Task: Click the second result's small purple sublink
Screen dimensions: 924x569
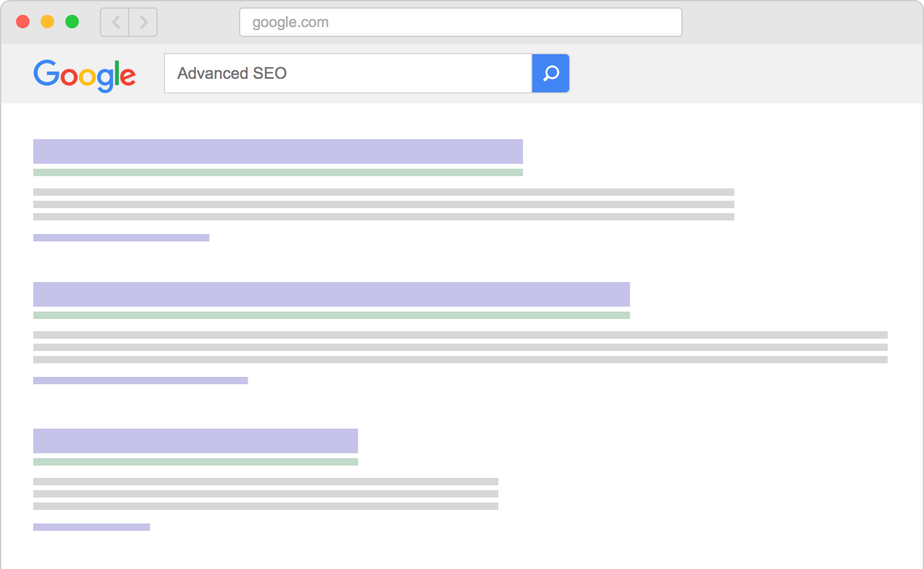Action: (140, 381)
